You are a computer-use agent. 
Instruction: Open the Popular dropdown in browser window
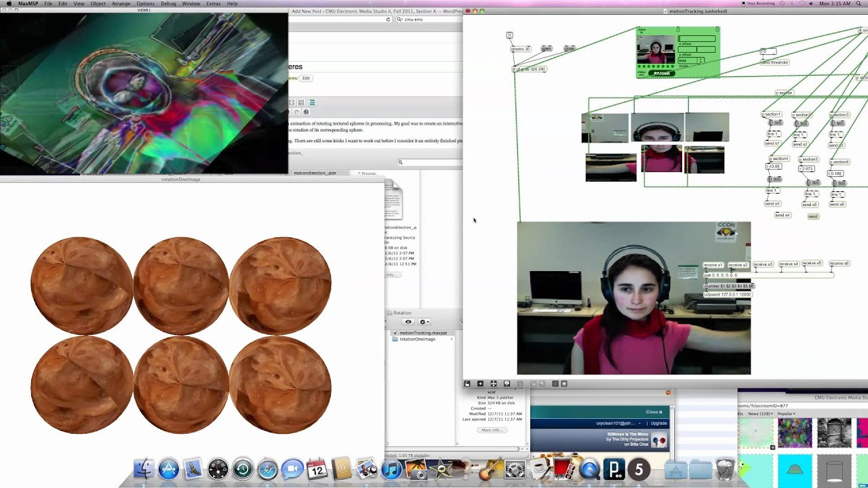pos(787,413)
